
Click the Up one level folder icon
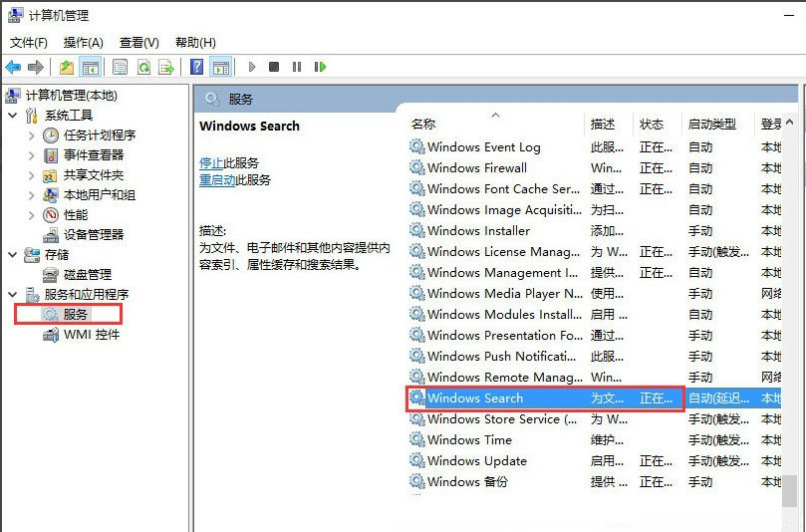pyautogui.click(x=67, y=67)
